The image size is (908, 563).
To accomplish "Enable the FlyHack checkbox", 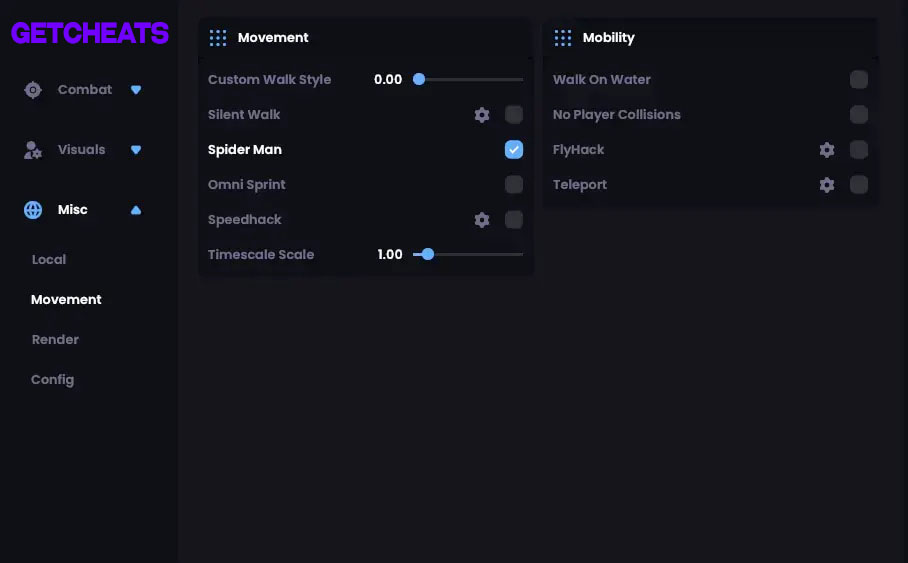I will click(859, 149).
